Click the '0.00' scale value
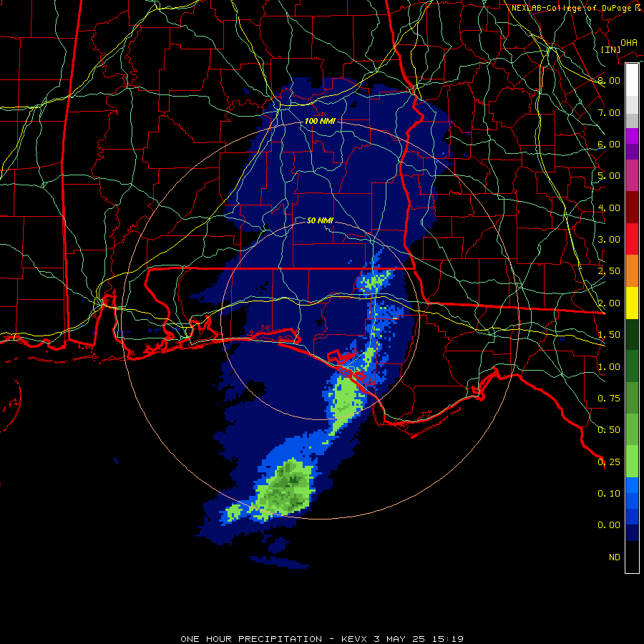Image resolution: width=644 pixels, height=644 pixels. coord(609,525)
